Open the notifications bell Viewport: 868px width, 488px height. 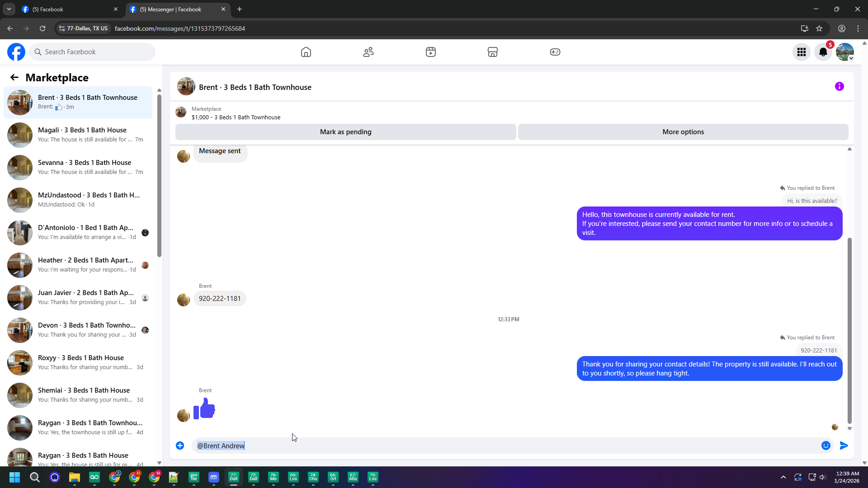click(x=823, y=52)
